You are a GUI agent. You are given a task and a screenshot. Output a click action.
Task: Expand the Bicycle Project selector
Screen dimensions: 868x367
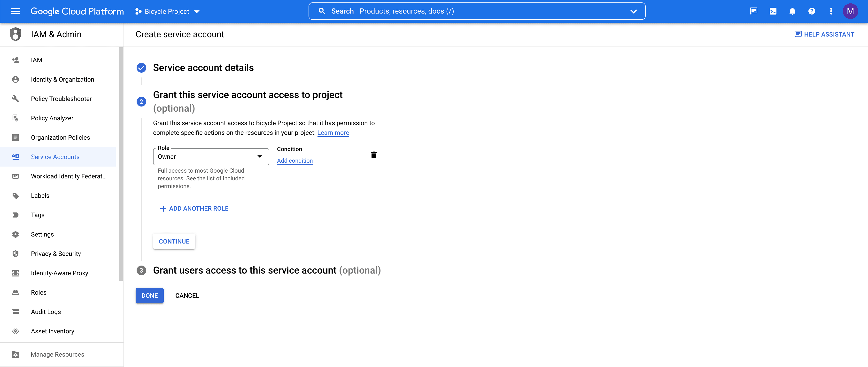pyautogui.click(x=167, y=11)
